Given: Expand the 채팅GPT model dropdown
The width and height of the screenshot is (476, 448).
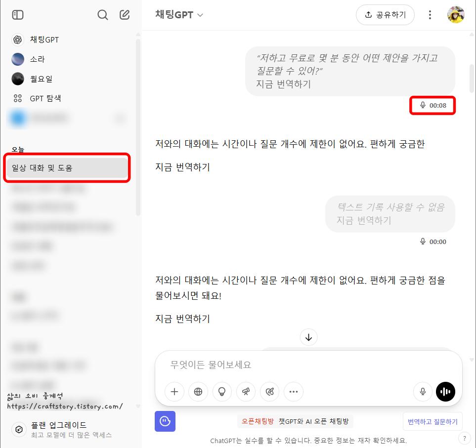Looking at the screenshot, I should (179, 14).
